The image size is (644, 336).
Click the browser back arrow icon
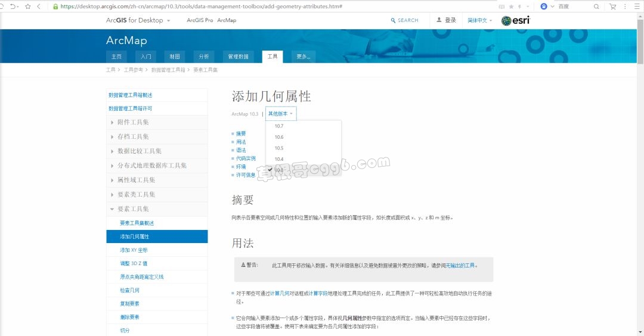click(39, 7)
